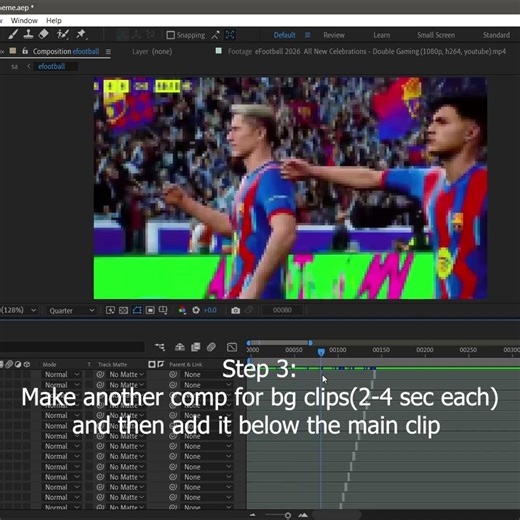Switch to the Small Screen workspace
This screenshot has height=520, width=520.
(436, 35)
